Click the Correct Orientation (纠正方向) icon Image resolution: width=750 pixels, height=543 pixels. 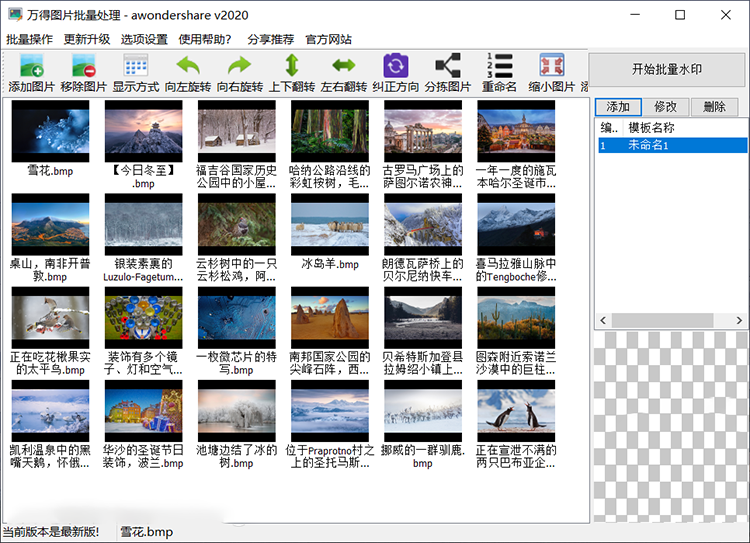tap(396, 72)
